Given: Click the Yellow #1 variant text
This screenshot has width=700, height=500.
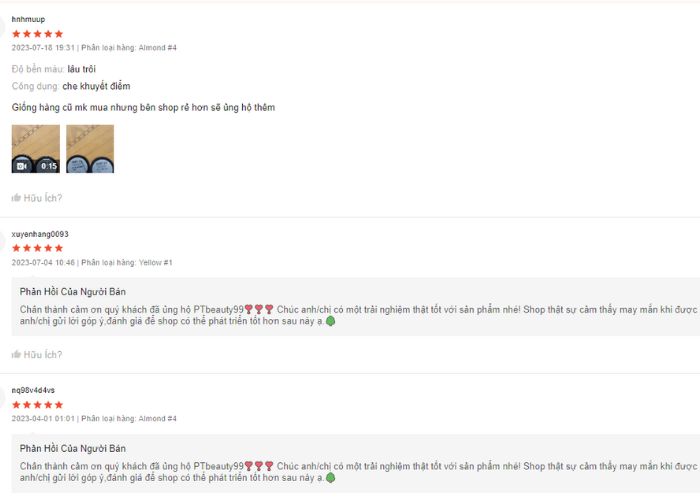Looking at the screenshot, I should pyautogui.click(x=155, y=262).
